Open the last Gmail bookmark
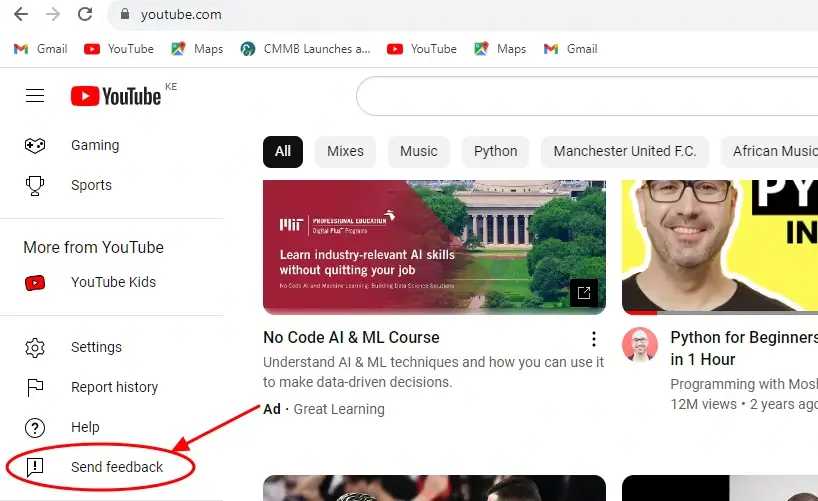The image size is (818, 501). click(571, 49)
